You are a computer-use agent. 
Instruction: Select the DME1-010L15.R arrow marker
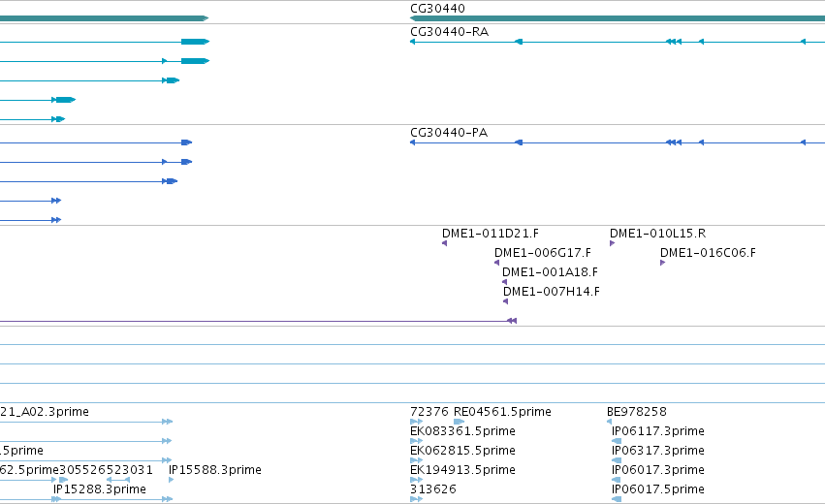tap(612, 243)
